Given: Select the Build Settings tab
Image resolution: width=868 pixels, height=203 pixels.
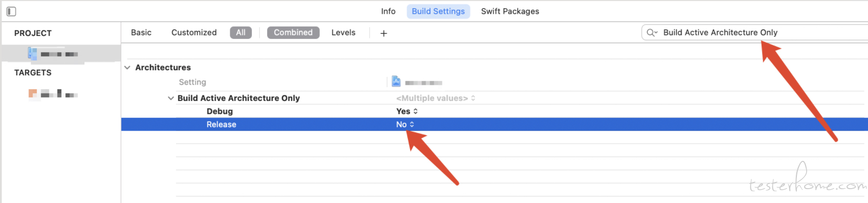Looking at the screenshot, I should pyautogui.click(x=439, y=11).
